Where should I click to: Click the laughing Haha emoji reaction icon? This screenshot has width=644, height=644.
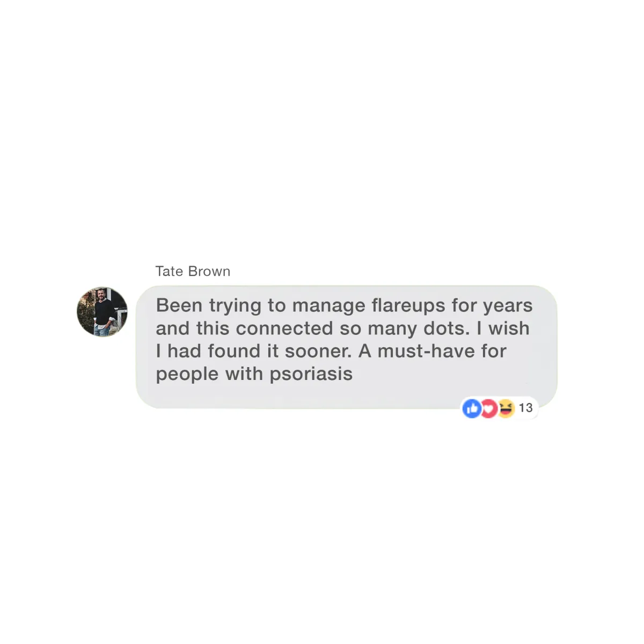[506, 408]
